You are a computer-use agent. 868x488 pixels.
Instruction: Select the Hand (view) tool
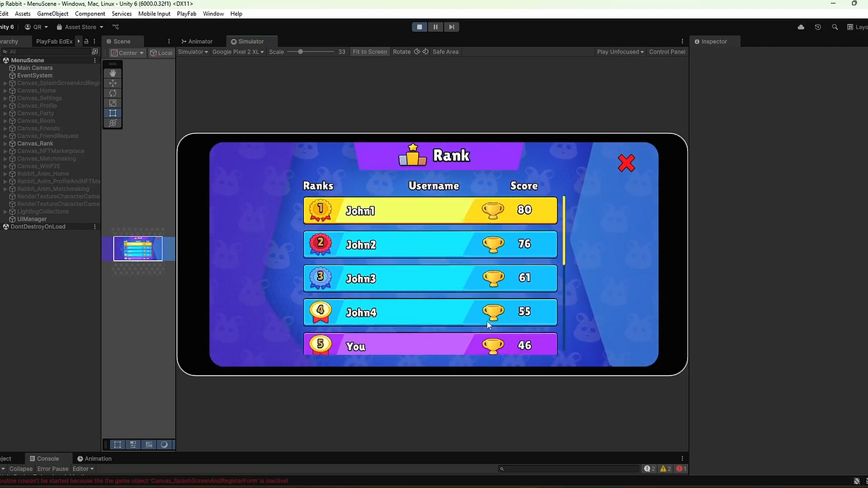tap(112, 73)
